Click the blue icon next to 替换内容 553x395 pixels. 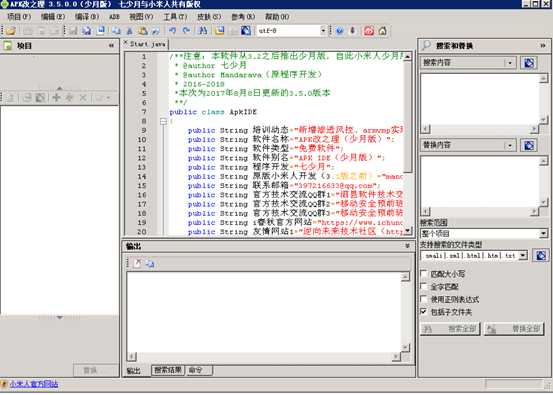(529, 145)
